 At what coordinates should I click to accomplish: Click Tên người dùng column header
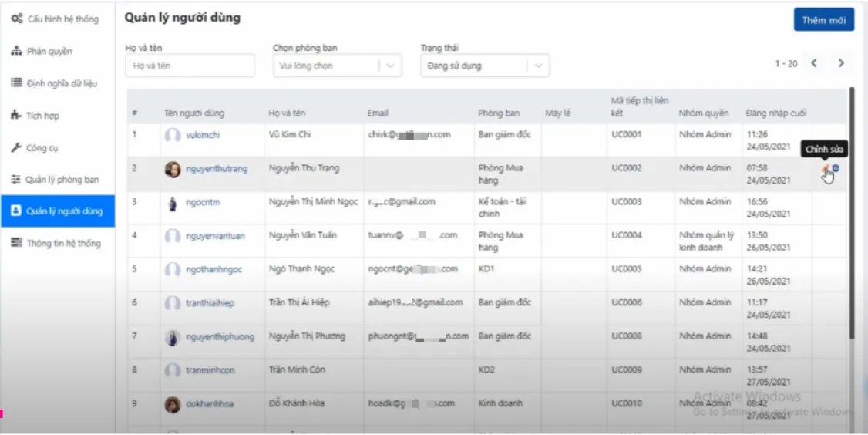coord(193,113)
